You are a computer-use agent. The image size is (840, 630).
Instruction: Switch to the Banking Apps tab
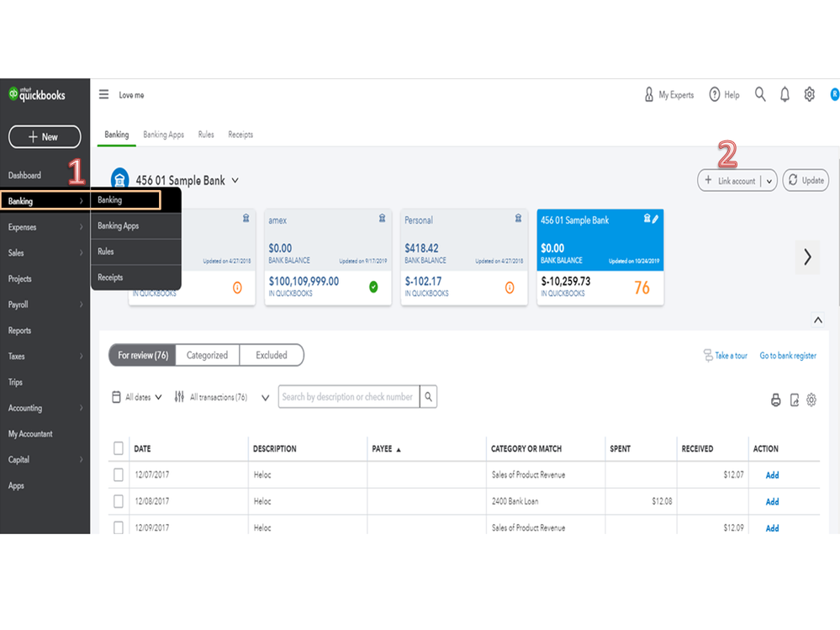(163, 135)
